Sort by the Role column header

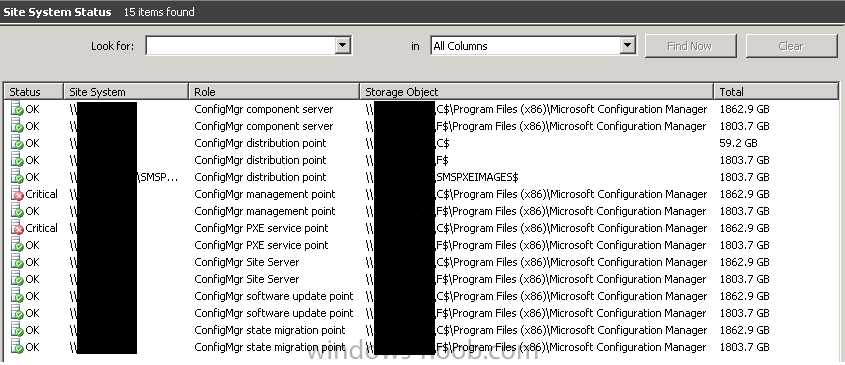[274, 92]
